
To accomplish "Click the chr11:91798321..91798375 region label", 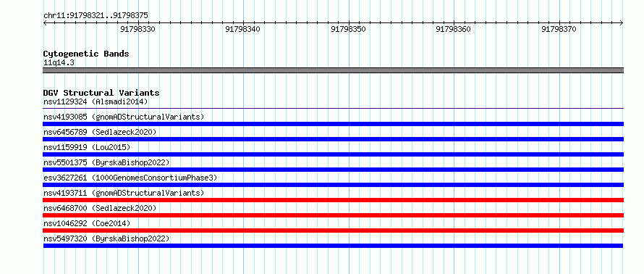I will point(96,16).
